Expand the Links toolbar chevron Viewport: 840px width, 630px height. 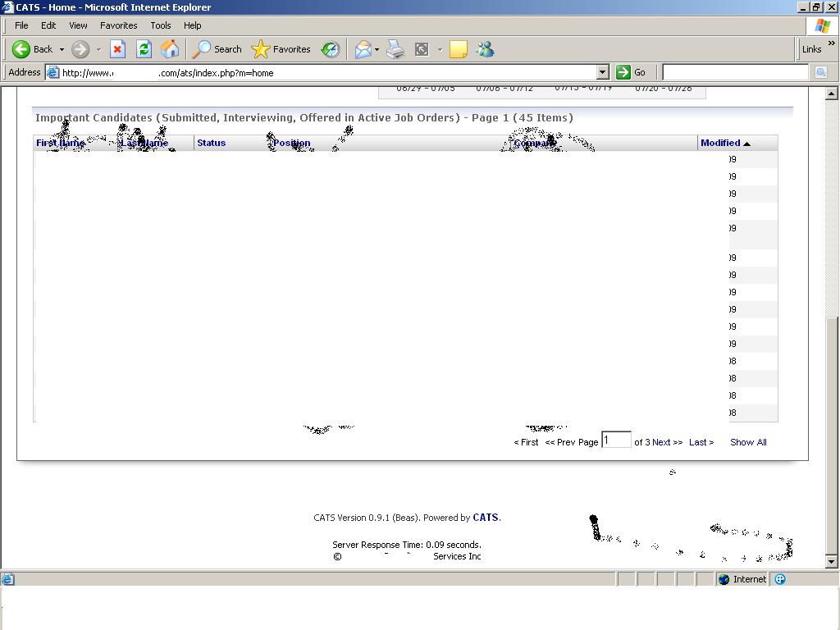point(831,43)
